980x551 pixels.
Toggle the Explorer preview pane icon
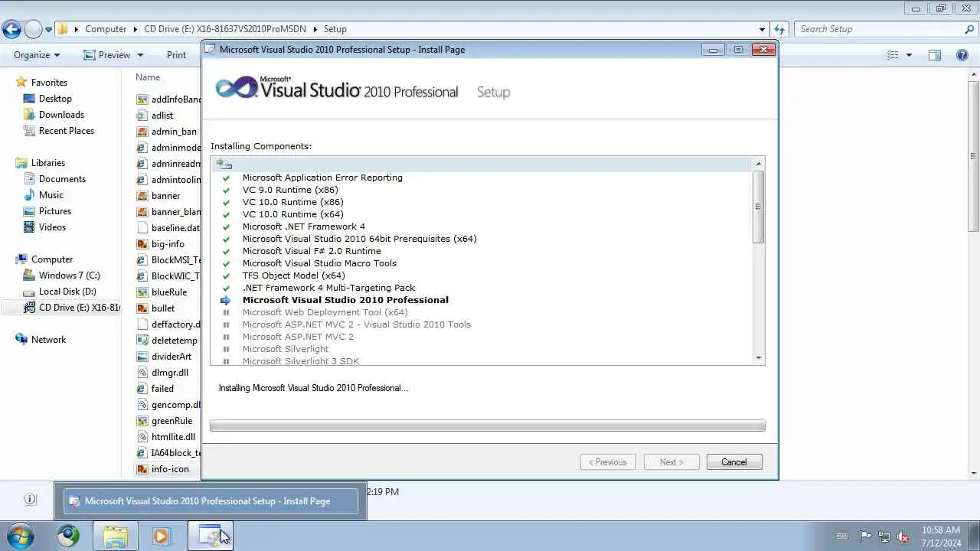coord(935,55)
